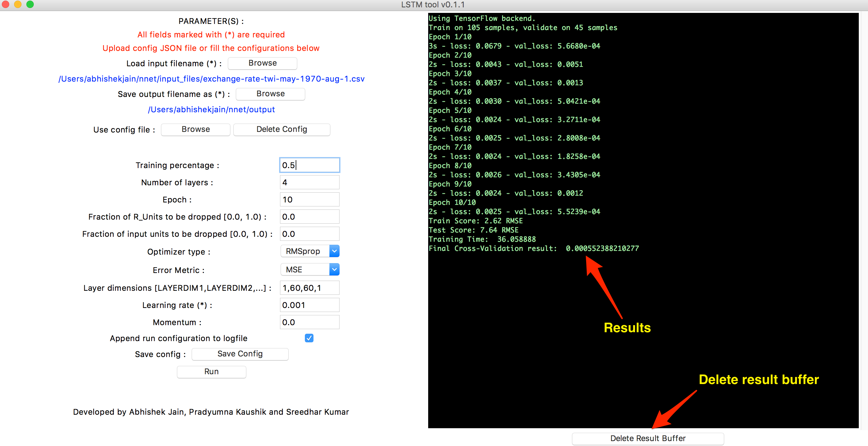Focus the Number of layers field
Image resolution: width=868 pixels, height=446 pixels.
click(309, 183)
